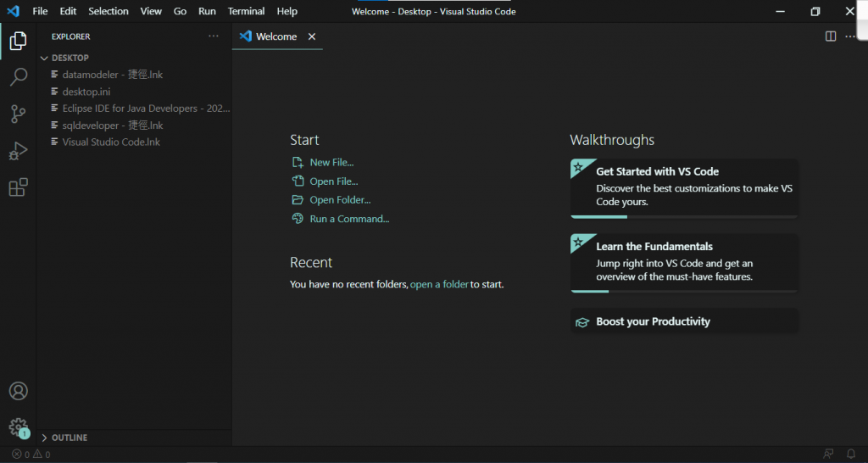Open the Run menu
Screen dimensions: 868x463
(x=207, y=11)
